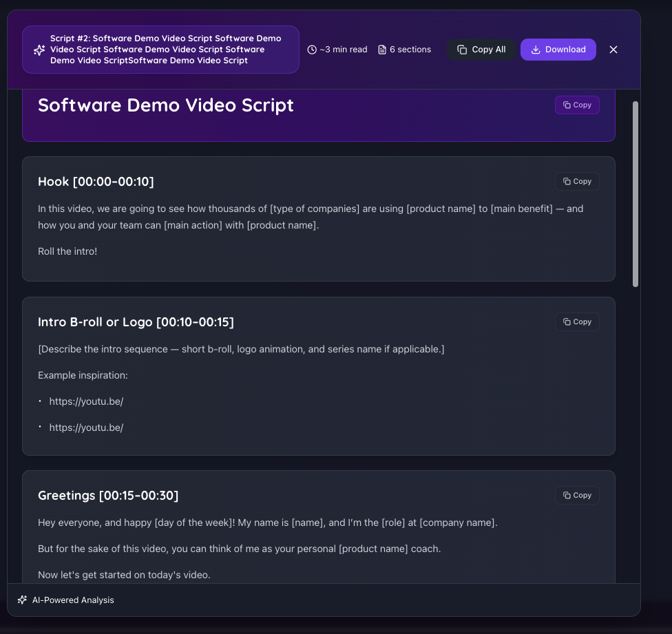This screenshot has width=672, height=634.
Task: Open the second https://youtu.be/ link
Action: pyautogui.click(x=86, y=427)
